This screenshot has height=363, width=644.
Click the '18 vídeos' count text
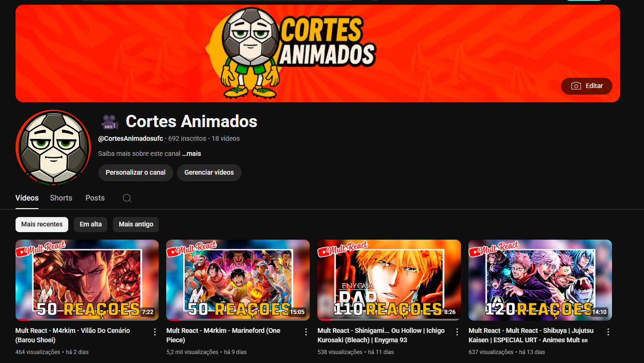pos(225,138)
